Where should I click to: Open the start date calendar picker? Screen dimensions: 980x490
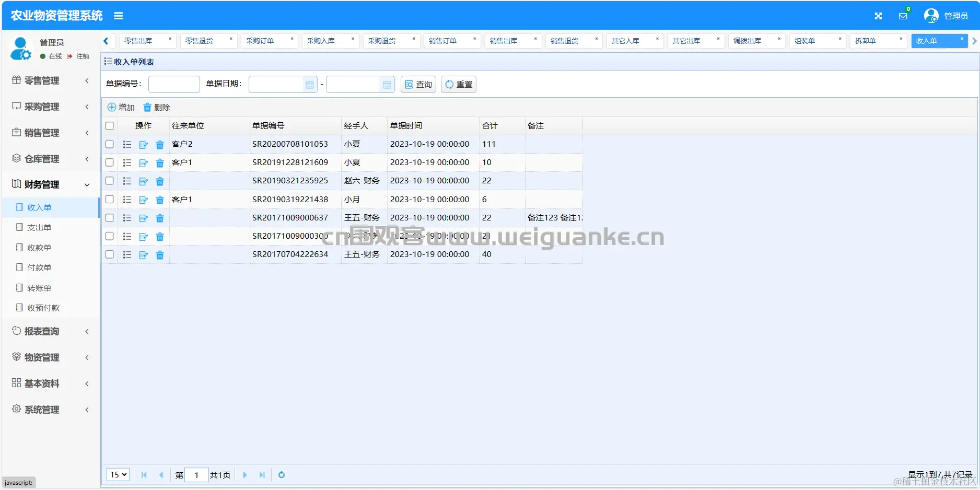[x=310, y=85]
